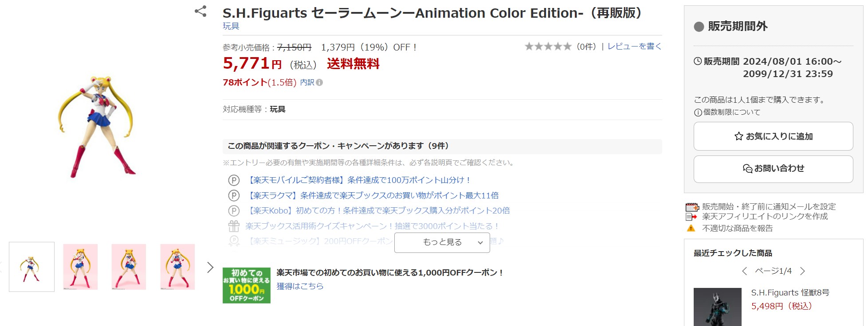Click the warning icon to report product
The width and height of the screenshot is (868, 326).
click(691, 228)
